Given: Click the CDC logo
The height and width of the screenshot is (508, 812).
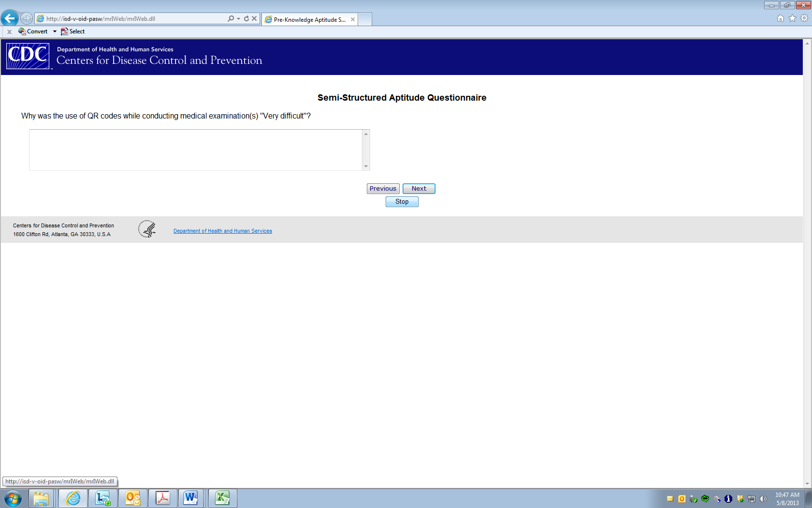Looking at the screenshot, I should pyautogui.click(x=28, y=57).
